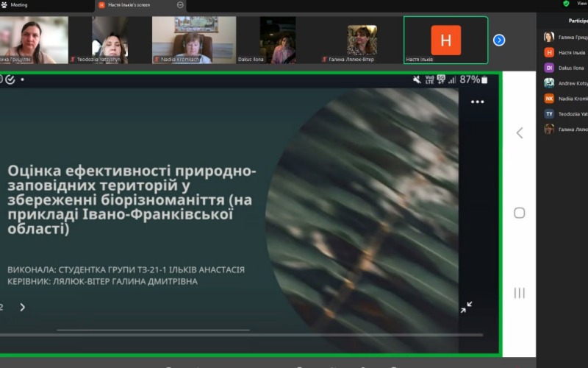Click the Zoom Meeting tab icon
The image size is (588, 368).
point(4,5)
